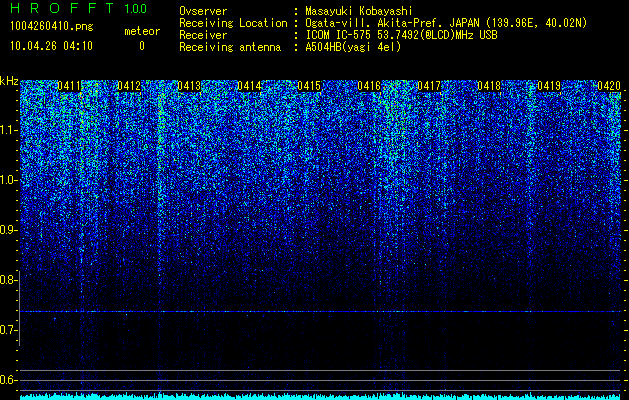Click the meteor count value 0
Screen dimensions: 629x400
tap(142, 46)
